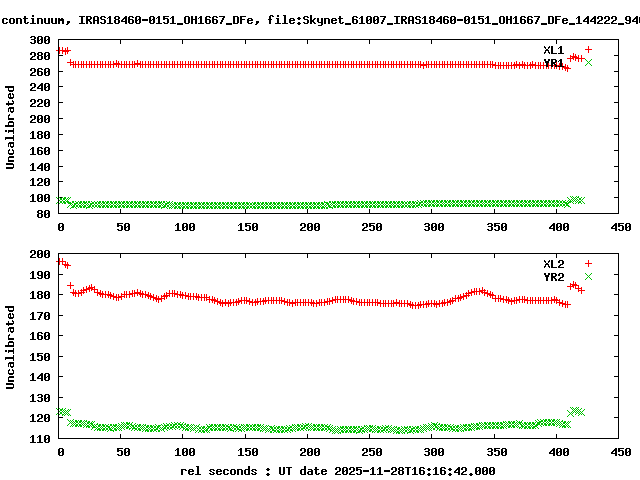Screen dimensions: 640x480
Task: Select the YR2 legend label
Action: click(553, 276)
